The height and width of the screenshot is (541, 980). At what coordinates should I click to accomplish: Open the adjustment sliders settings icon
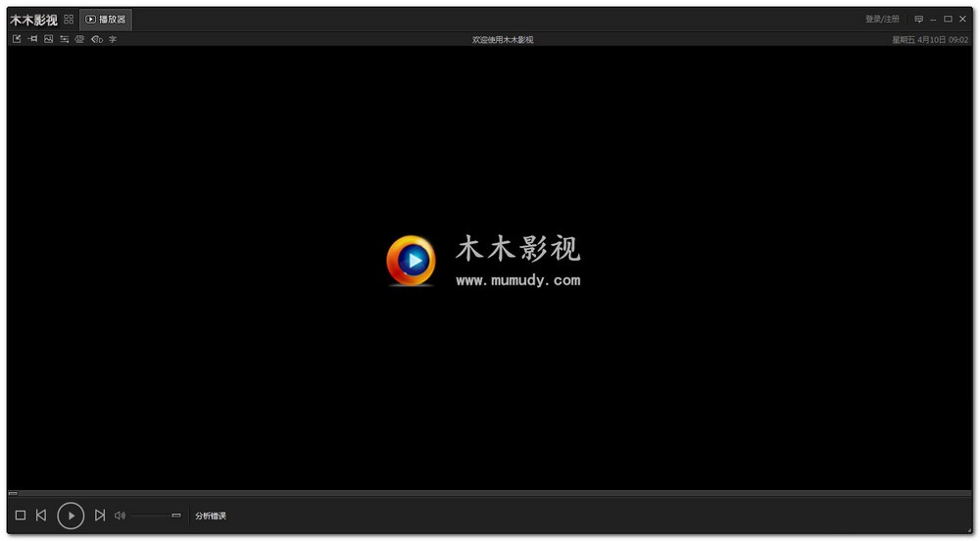65,39
